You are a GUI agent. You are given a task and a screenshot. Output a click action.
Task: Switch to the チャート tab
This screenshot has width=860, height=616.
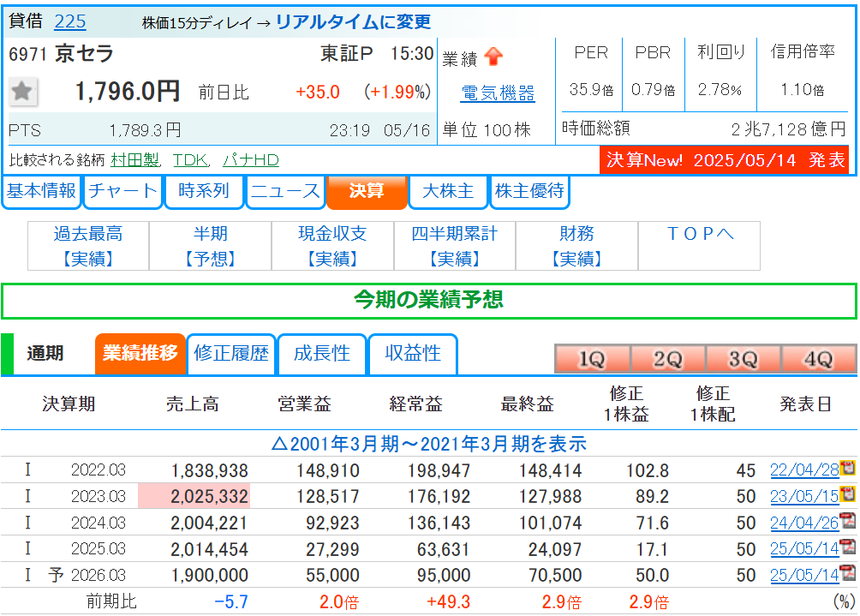tap(122, 191)
